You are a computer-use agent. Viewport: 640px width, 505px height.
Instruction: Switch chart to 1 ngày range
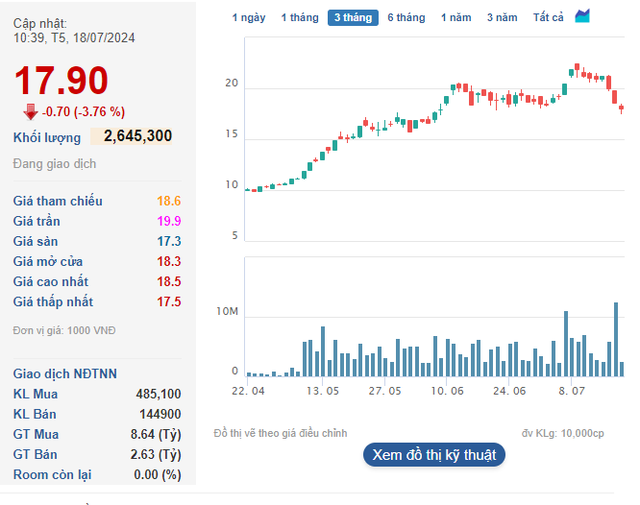pos(249,18)
